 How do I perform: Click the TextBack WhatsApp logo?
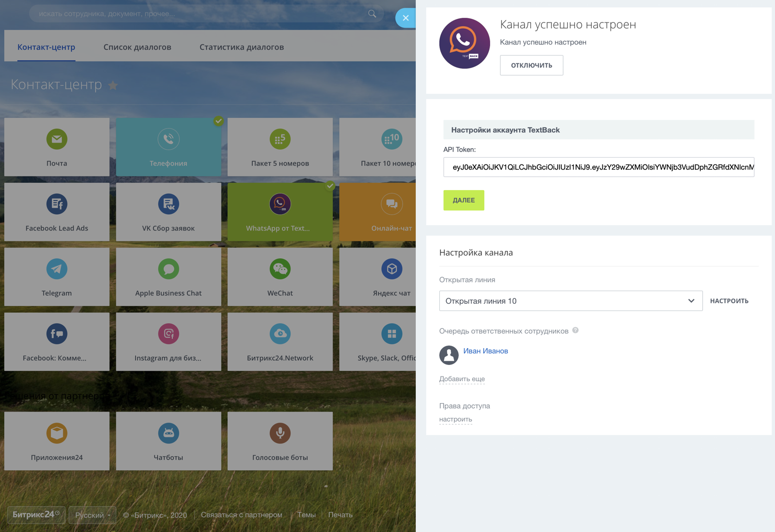pyautogui.click(x=464, y=43)
